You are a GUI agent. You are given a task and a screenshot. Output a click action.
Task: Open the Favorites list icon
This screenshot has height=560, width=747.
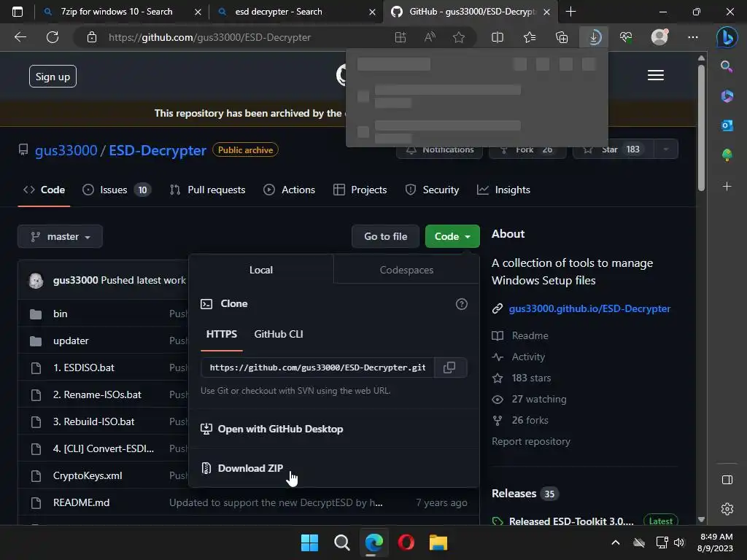click(530, 37)
